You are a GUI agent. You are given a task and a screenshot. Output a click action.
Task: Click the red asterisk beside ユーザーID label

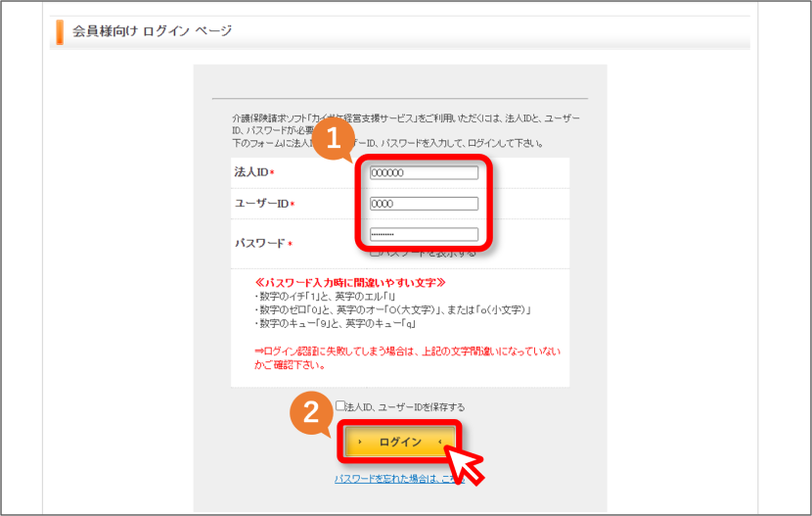coord(293,204)
